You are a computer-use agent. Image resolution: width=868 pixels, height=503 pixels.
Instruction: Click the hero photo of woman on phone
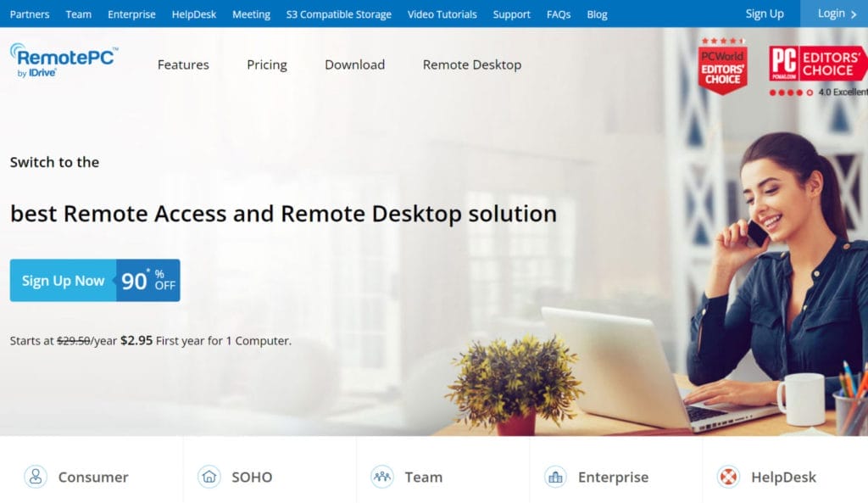[x=775, y=282]
